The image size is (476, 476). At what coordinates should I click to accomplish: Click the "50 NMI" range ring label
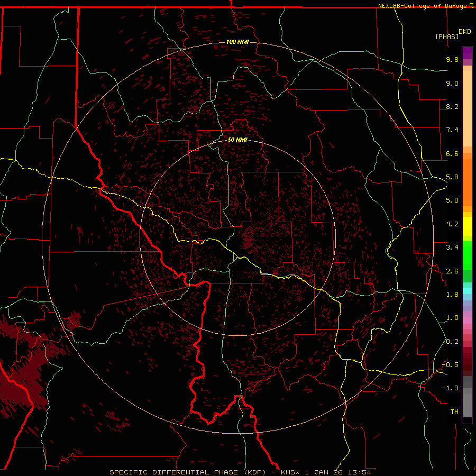(x=237, y=140)
